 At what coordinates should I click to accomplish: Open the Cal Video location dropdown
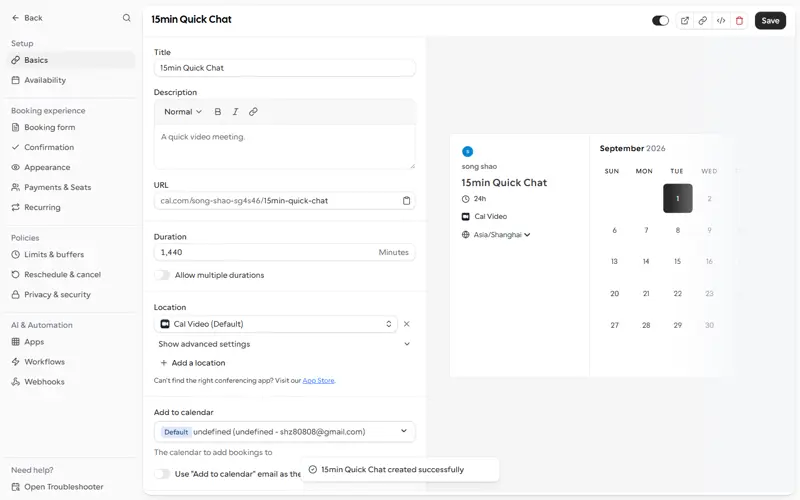276,324
